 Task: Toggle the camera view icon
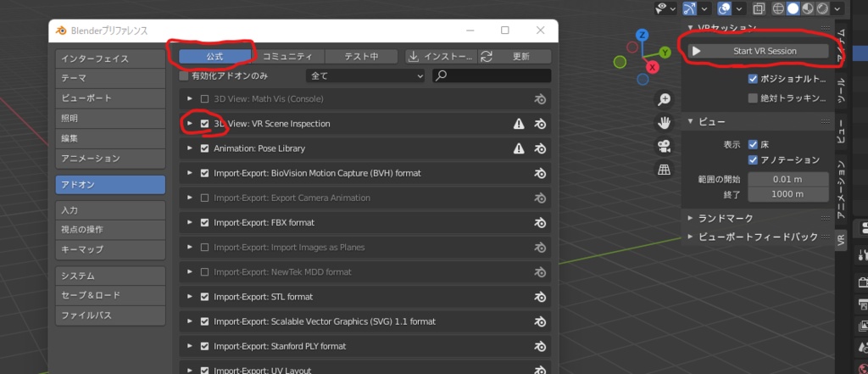(664, 146)
